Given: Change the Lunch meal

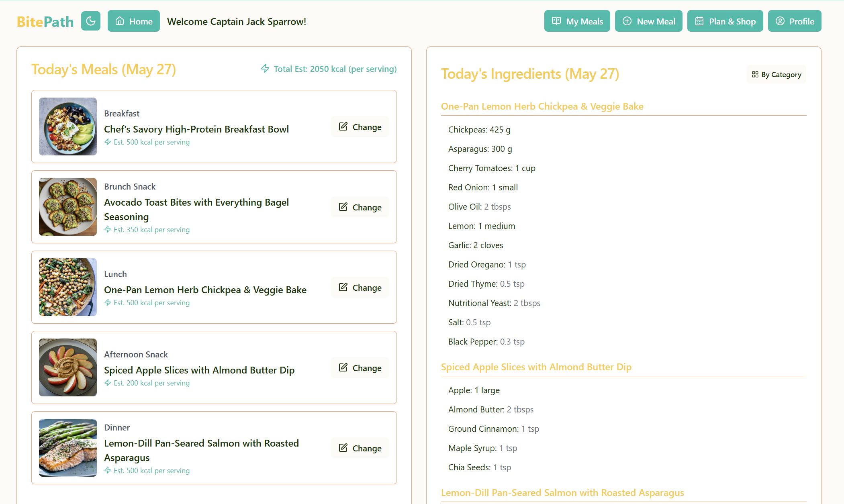Looking at the screenshot, I should (x=360, y=288).
